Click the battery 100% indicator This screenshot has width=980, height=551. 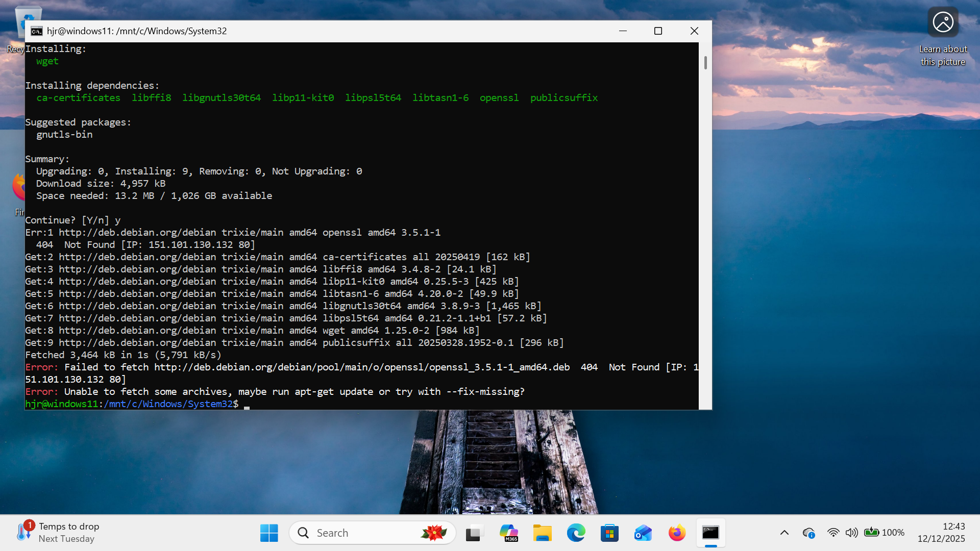click(x=884, y=533)
